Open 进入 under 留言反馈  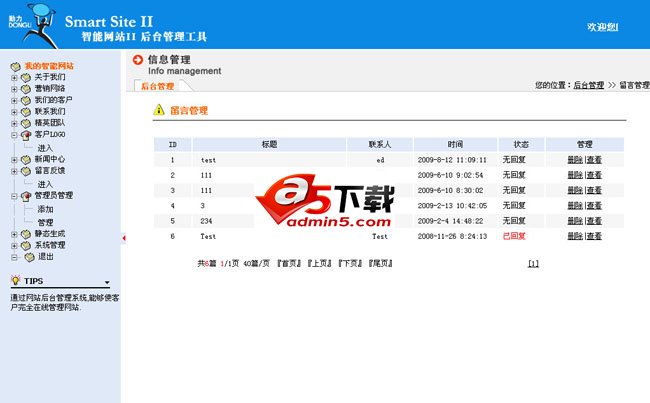click(x=45, y=184)
